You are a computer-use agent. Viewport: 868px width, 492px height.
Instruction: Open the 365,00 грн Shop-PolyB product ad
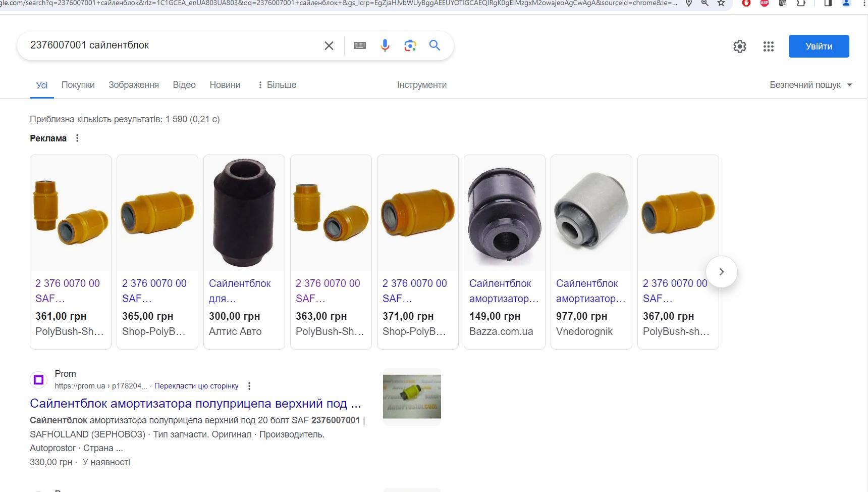coord(157,252)
